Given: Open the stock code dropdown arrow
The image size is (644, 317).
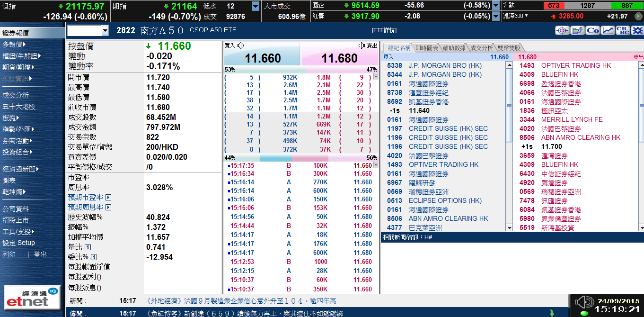Looking at the screenshot, I should click(105, 31).
